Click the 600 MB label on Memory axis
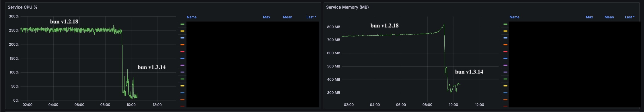Viewport: 644px width, 112px height. coord(334,53)
